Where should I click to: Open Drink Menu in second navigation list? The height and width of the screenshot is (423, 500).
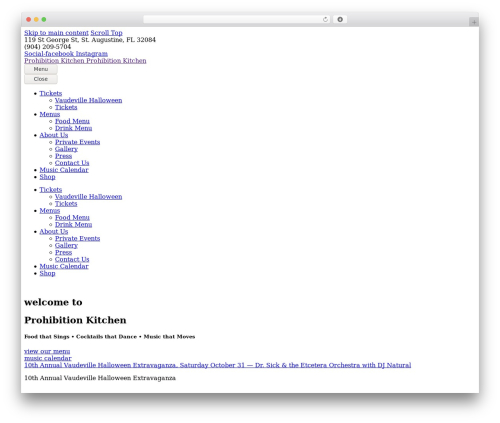point(73,225)
